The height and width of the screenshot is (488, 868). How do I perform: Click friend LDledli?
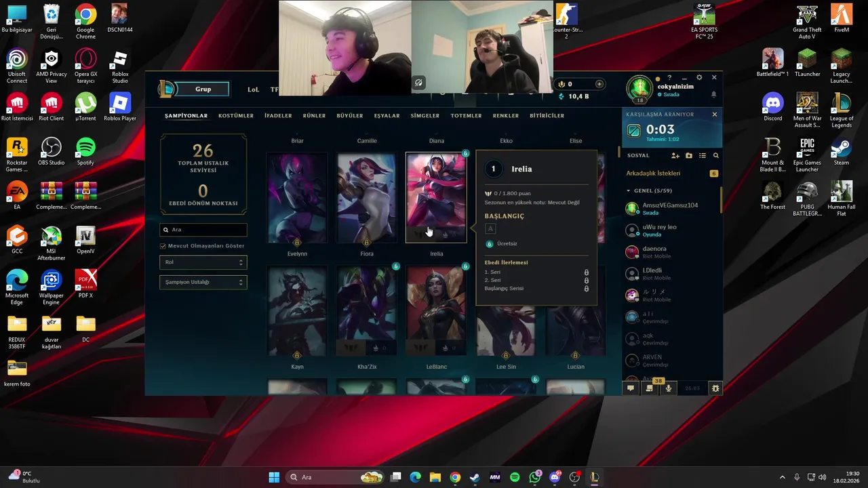(671, 274)
